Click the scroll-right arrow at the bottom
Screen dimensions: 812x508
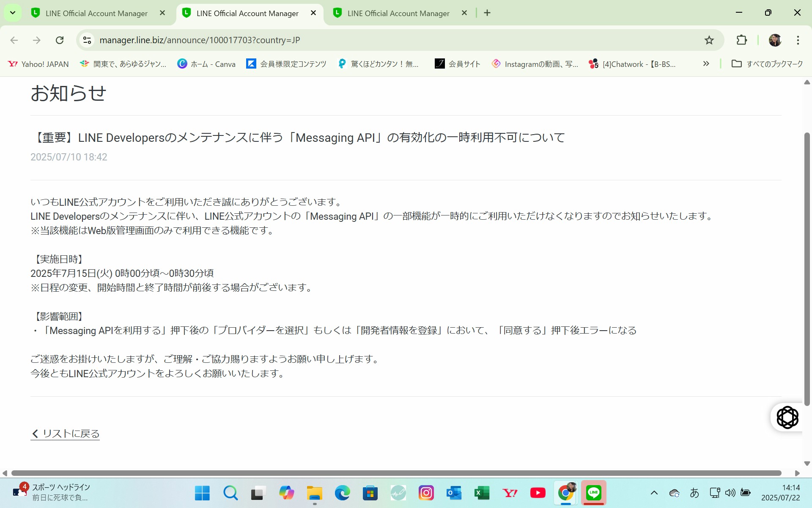click(x=797, y=473)
